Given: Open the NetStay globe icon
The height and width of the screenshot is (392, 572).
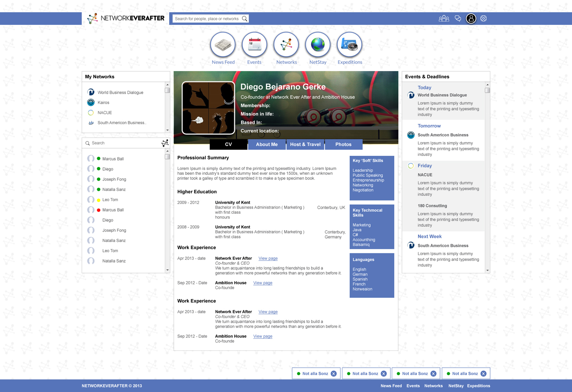Looking at the screenshot, I should point(318,45).
